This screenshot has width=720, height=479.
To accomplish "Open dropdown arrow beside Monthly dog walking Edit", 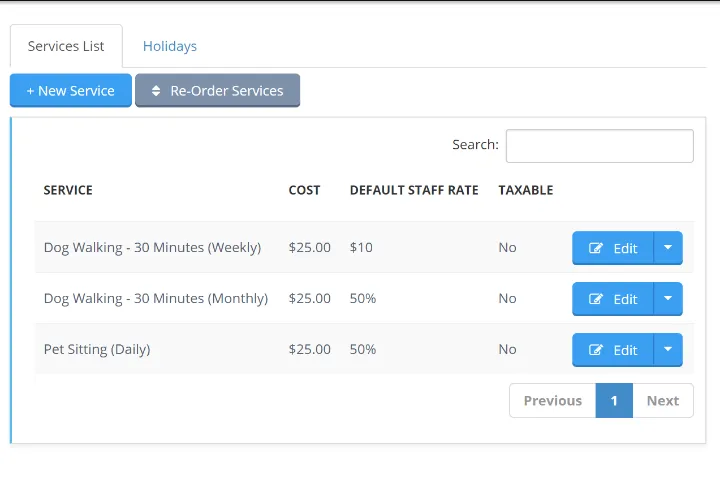I will pyautogui.click(x=668, y=299).
